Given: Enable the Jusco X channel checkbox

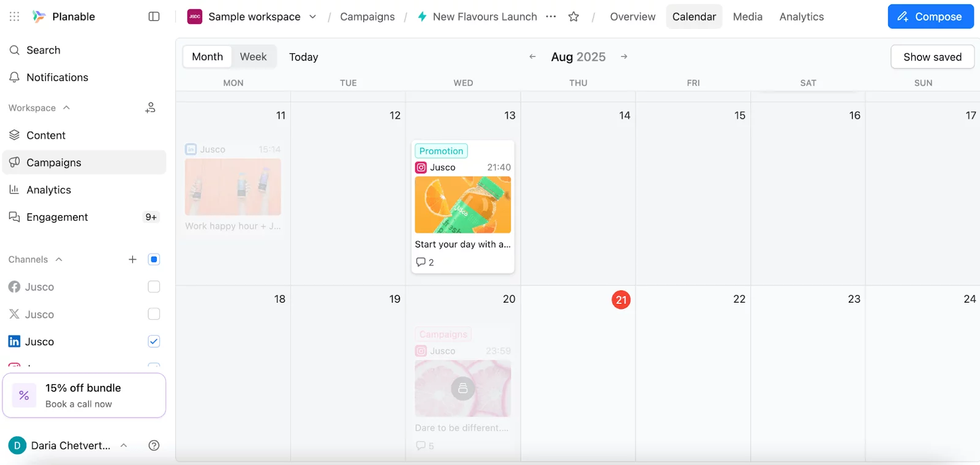Looking at the screenshot, I should tap(154, 314).
